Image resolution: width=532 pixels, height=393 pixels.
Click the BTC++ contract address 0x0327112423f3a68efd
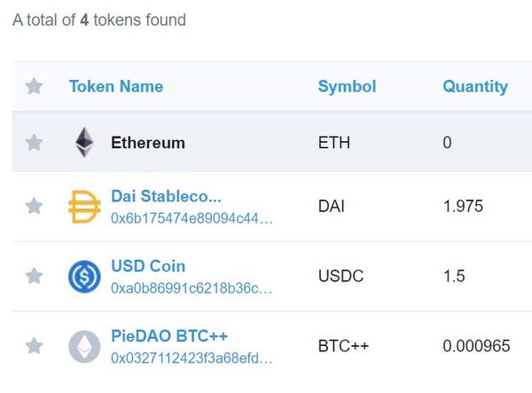(192, 358)
